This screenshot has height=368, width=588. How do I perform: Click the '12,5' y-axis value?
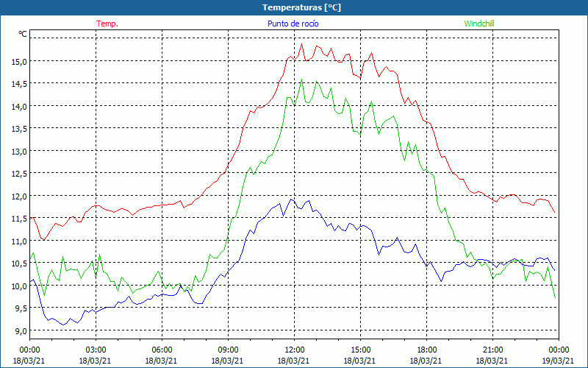click(19, 174)
